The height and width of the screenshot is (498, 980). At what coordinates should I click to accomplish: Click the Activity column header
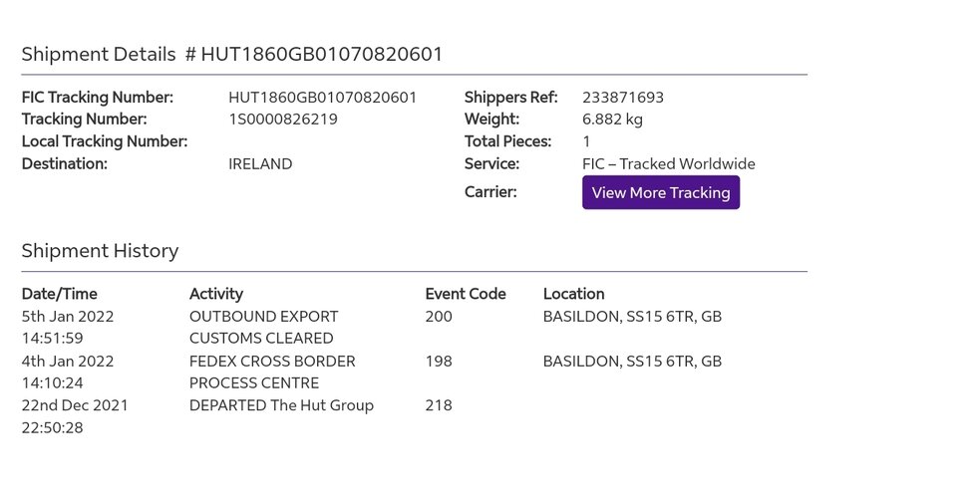tap(216, 294)
